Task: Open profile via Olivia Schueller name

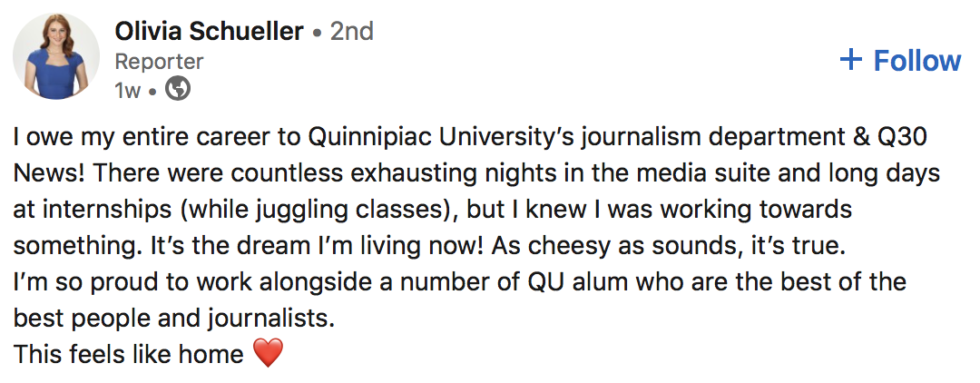Action: (209, 32)
